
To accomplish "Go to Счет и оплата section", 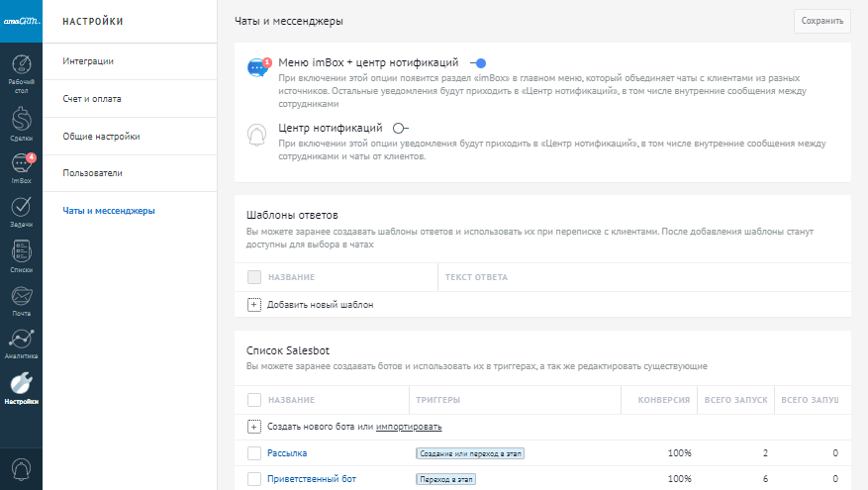I will coord(92,99).
